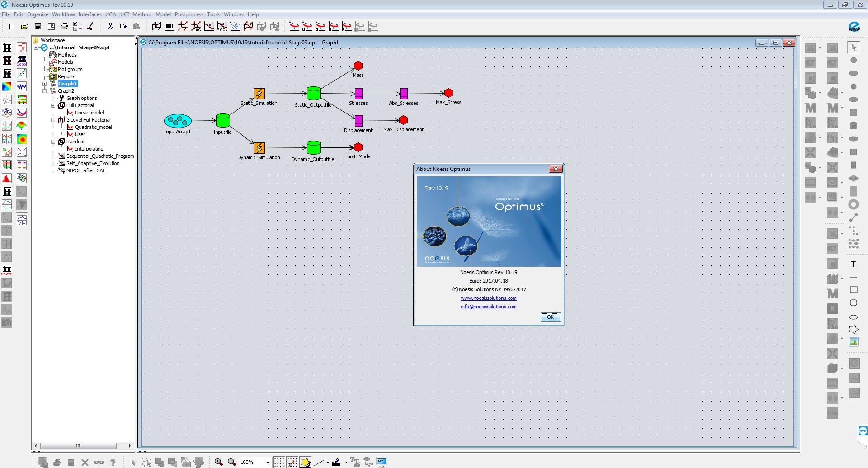Save the project using the floppy disk icon

click(x=38, y=27)
